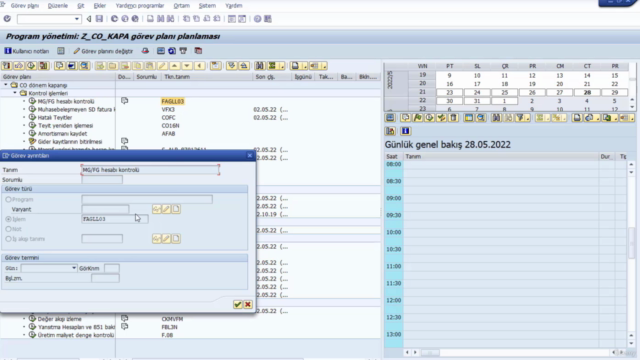This screenshot has height=360, width=640.
Task: Open Ekler menu
Action: (x=100, y=6)
